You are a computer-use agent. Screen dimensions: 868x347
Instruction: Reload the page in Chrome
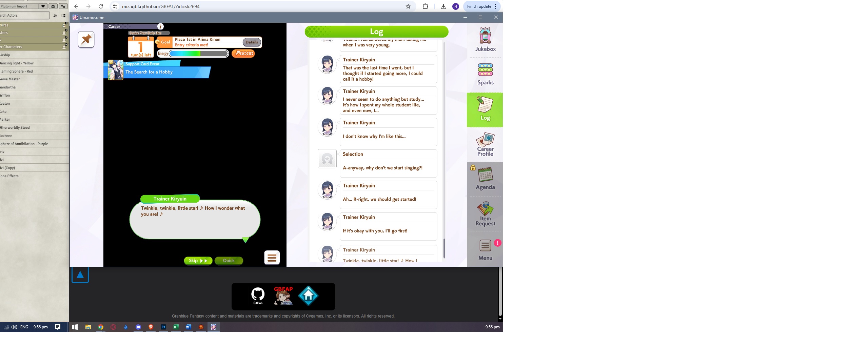101,6
